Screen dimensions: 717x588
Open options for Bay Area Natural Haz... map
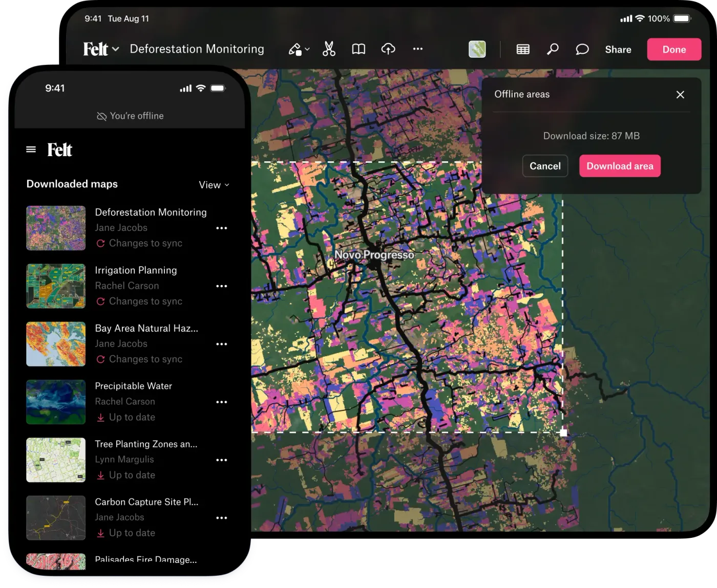coord(222,344)
